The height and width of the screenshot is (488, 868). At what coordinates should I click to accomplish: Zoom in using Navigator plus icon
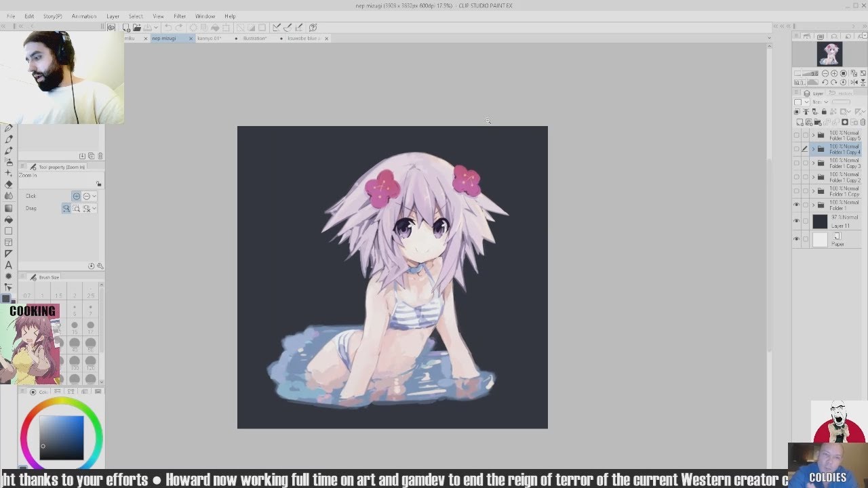click(834, 73)
